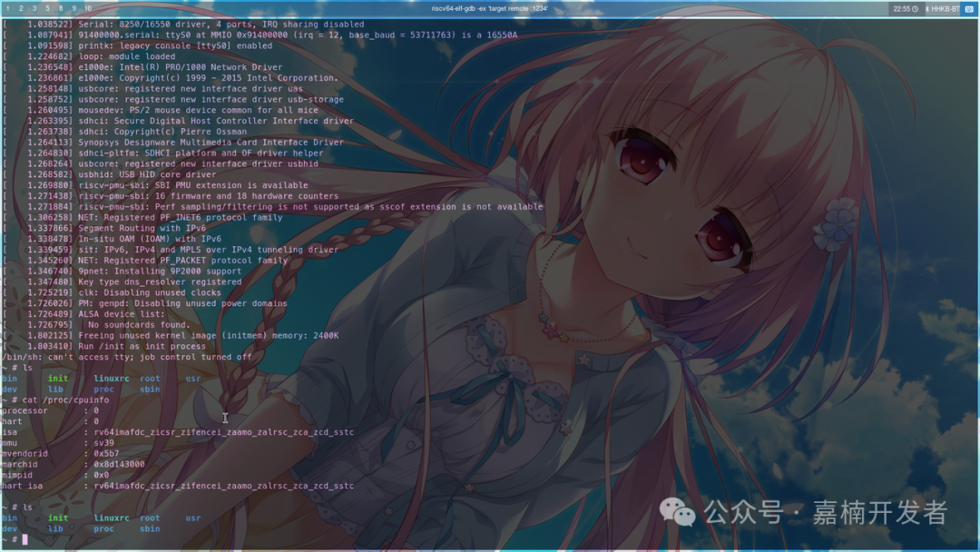This screenshot has width=980, height=552.
Task: Switch to workspace 10 in the top bar
Action: coord(87,8)
